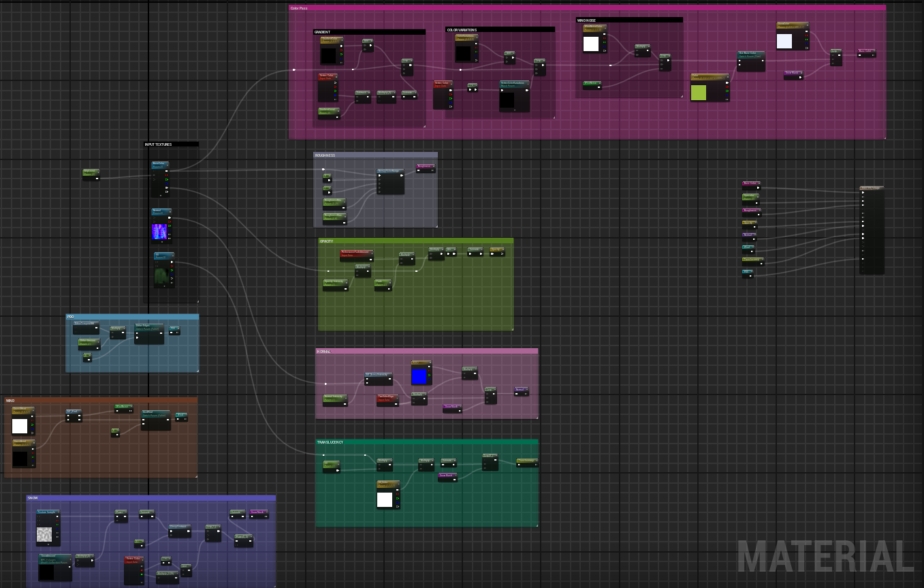This screenshot has height=588, width=924.
Task: Select the Color Pass comment box title
Action: (x=587, y=8)
